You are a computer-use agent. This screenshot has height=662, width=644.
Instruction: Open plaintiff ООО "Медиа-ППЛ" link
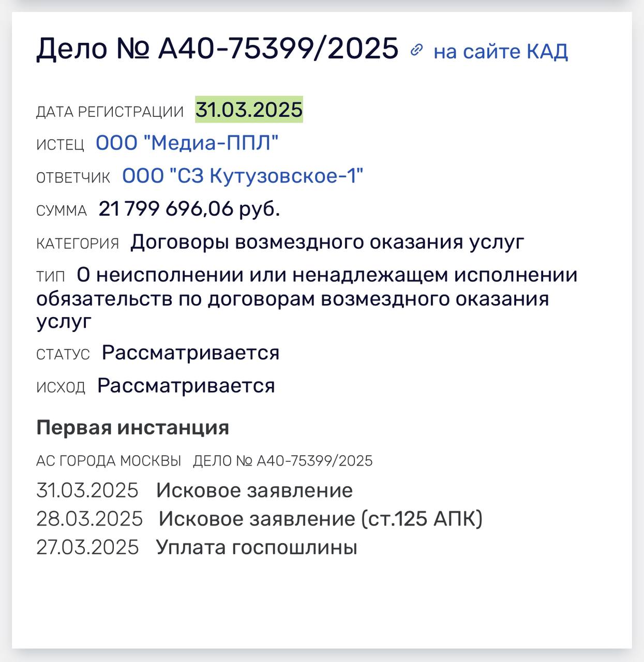[187, 143]
